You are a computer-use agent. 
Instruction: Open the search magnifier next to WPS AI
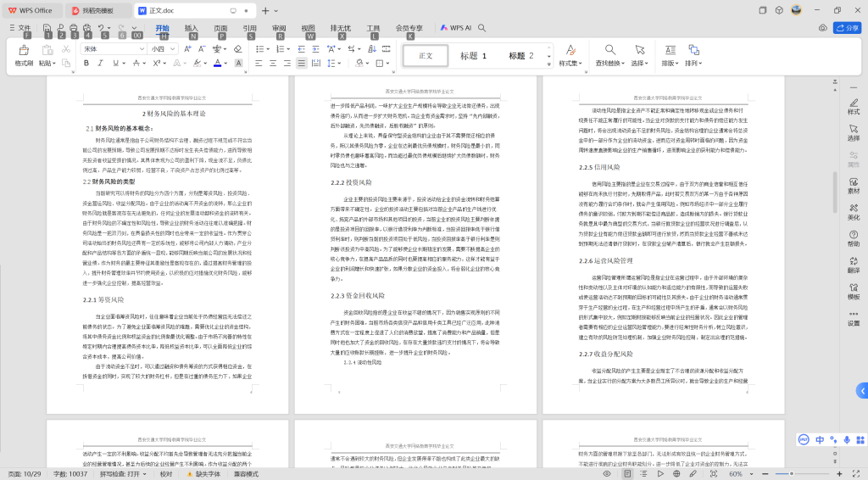pos(482,28)
